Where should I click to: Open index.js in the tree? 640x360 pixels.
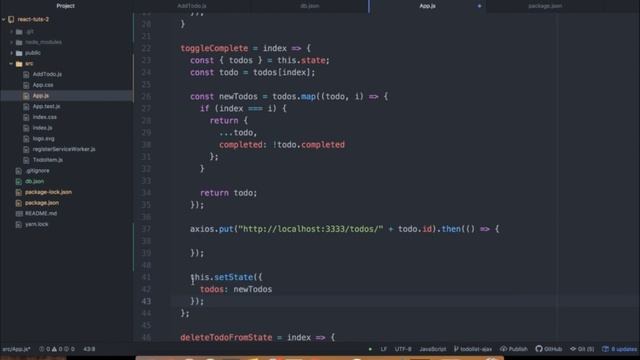pyautogui.click(x=42, y=128)
